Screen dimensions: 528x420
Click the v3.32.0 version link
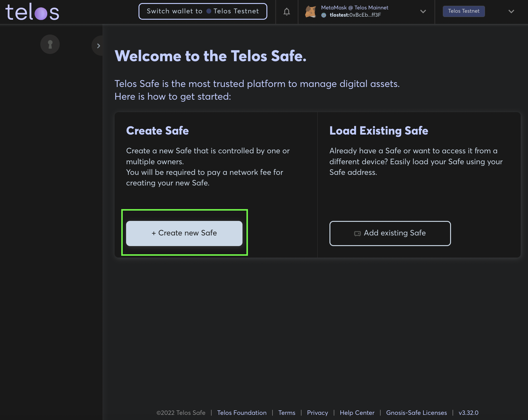(x=468, y=413)
